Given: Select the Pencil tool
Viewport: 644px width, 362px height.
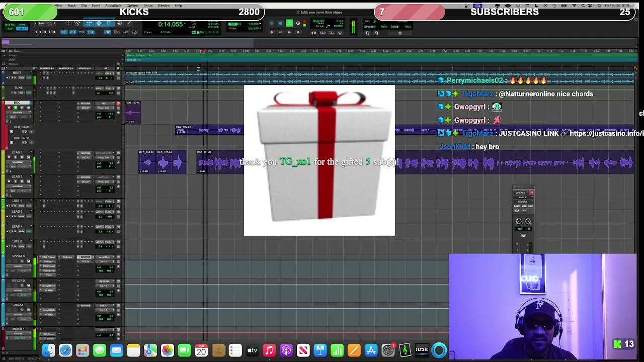Looking at the screenshot, I should pos(129,23).
